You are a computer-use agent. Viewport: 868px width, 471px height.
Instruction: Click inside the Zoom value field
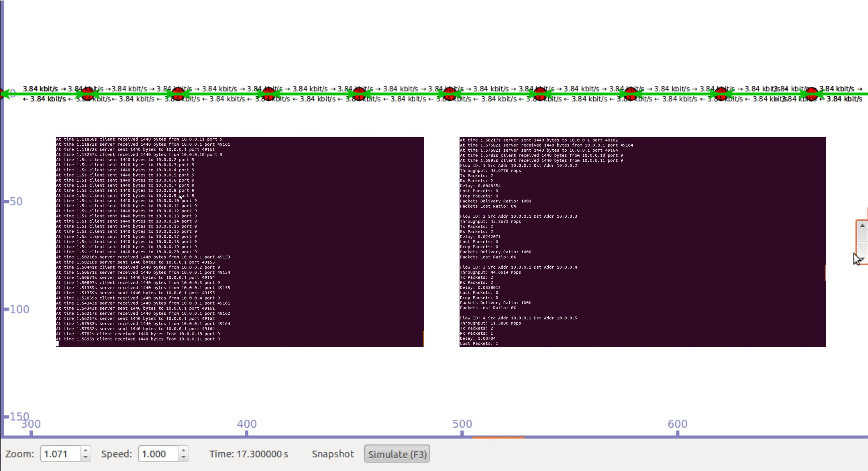(x=60, y=454)
